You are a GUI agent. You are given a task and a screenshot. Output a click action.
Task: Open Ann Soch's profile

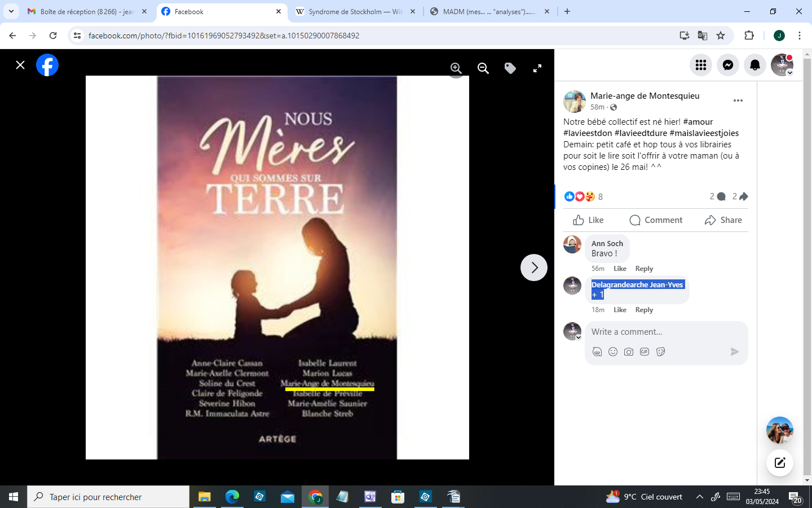point(607,243)
